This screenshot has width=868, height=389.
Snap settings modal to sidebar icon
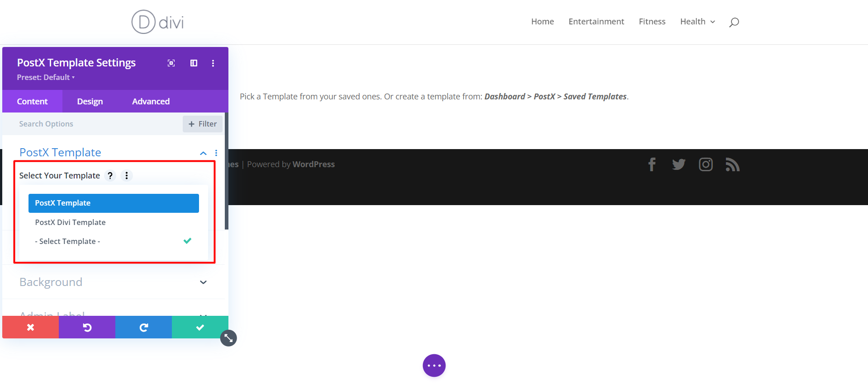[x=194, y=63]
